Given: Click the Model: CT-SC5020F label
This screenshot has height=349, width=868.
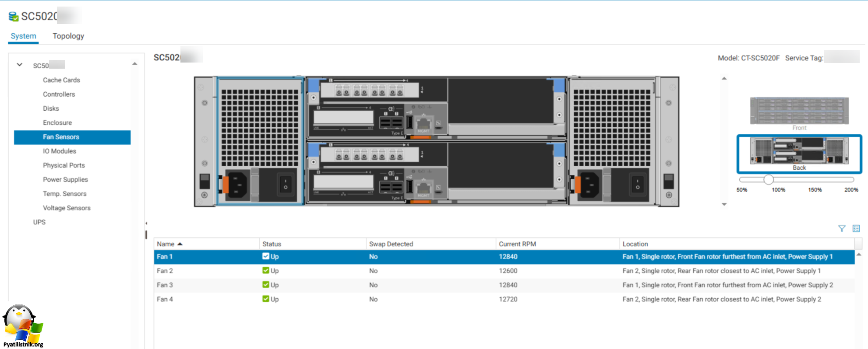Looking at the screenshot, I should coord(749,58).
